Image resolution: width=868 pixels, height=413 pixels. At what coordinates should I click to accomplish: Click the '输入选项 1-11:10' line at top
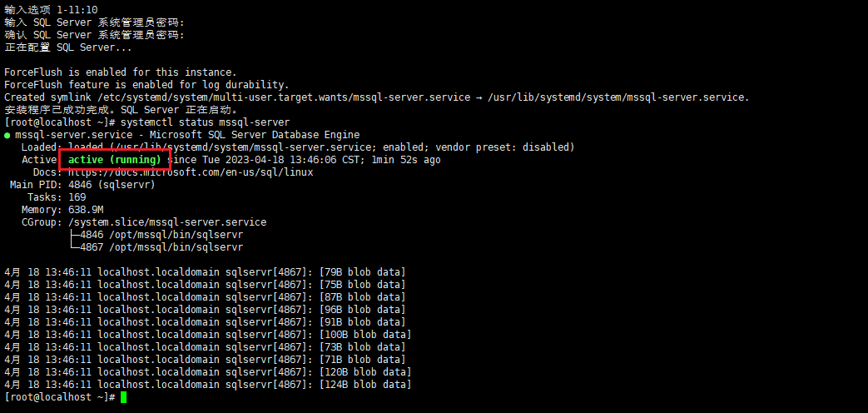tap(51, 10)
